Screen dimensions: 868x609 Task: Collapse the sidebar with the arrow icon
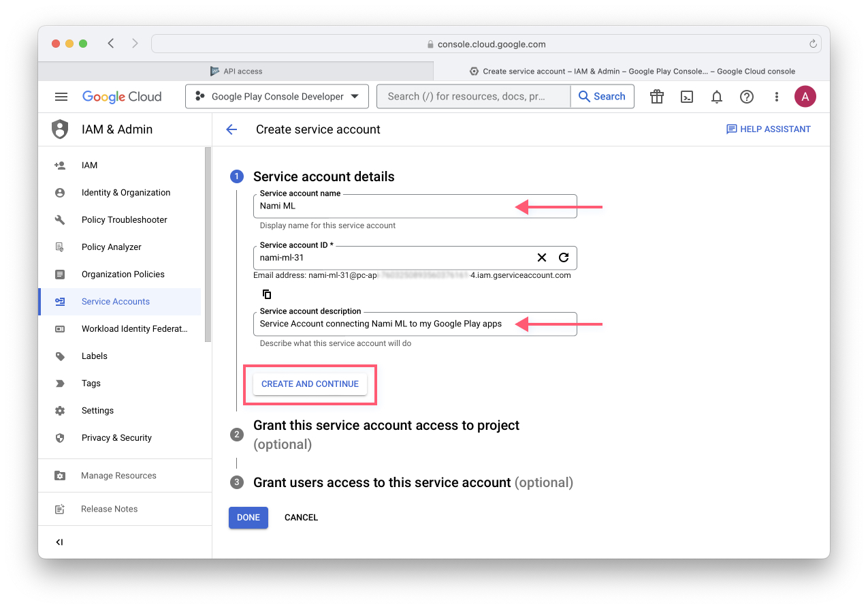[x=59, y=542]
